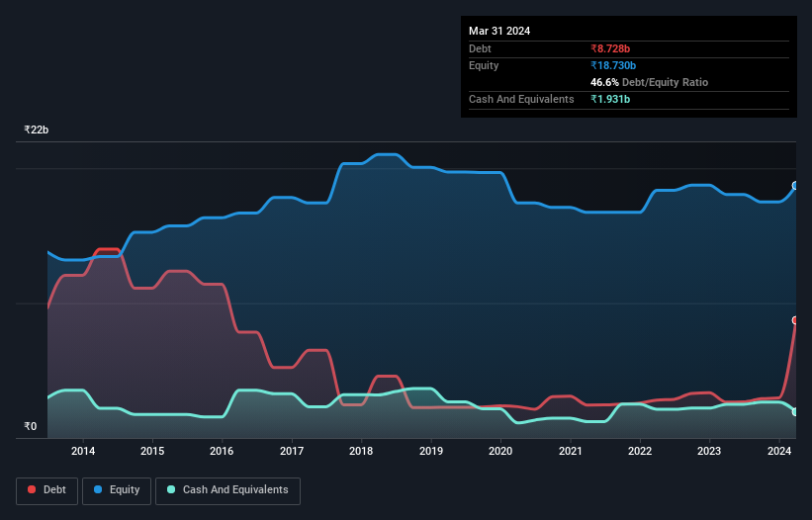Click the 46.6% Debt/Equity Ratio text
The image size is (812, 520).
point(649,82)
